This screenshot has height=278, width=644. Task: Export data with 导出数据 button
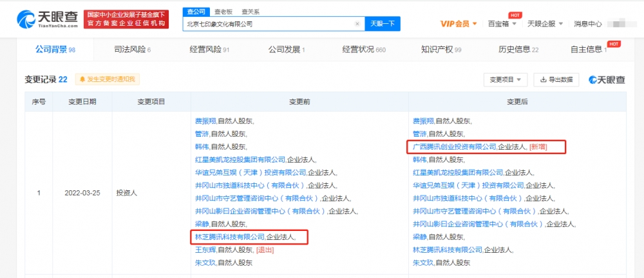[x=556, y=79]
